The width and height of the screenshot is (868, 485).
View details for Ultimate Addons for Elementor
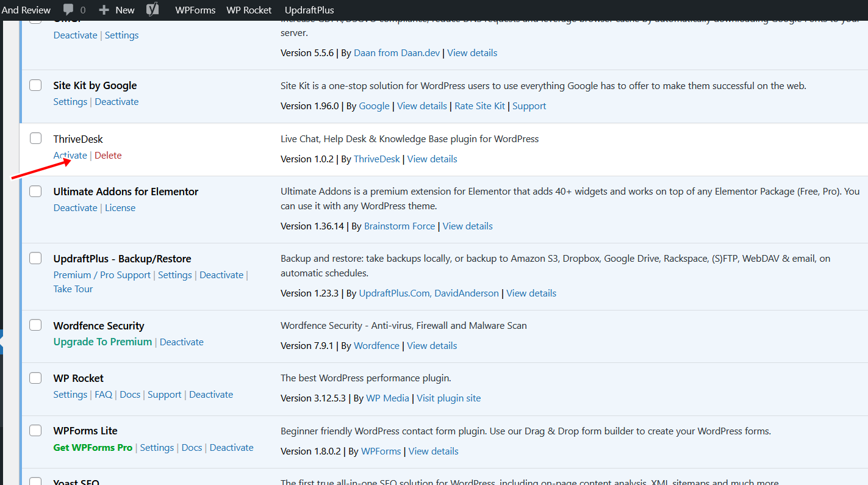[x=468, y=226]
